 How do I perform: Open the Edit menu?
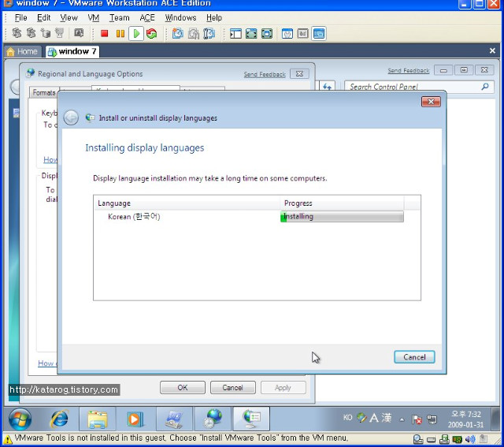pos(44,17)
